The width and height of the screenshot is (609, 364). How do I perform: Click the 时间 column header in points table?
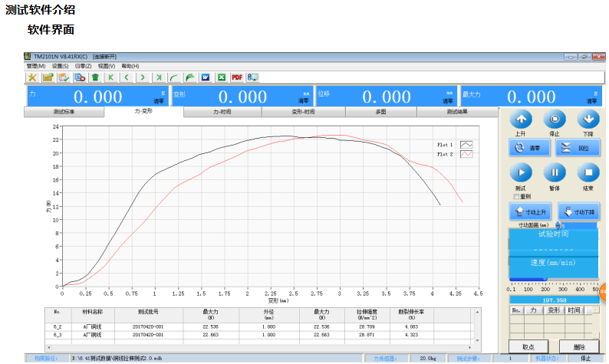pos(574,310)
